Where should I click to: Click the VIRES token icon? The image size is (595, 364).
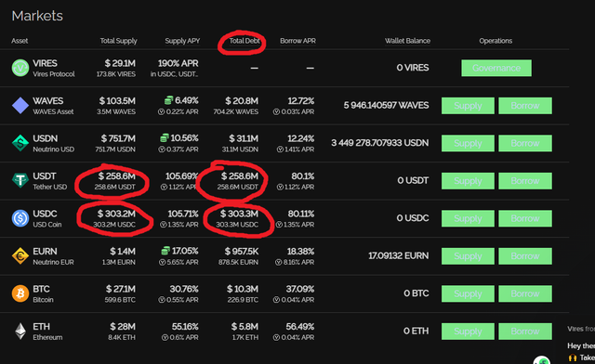click(20, 68)
